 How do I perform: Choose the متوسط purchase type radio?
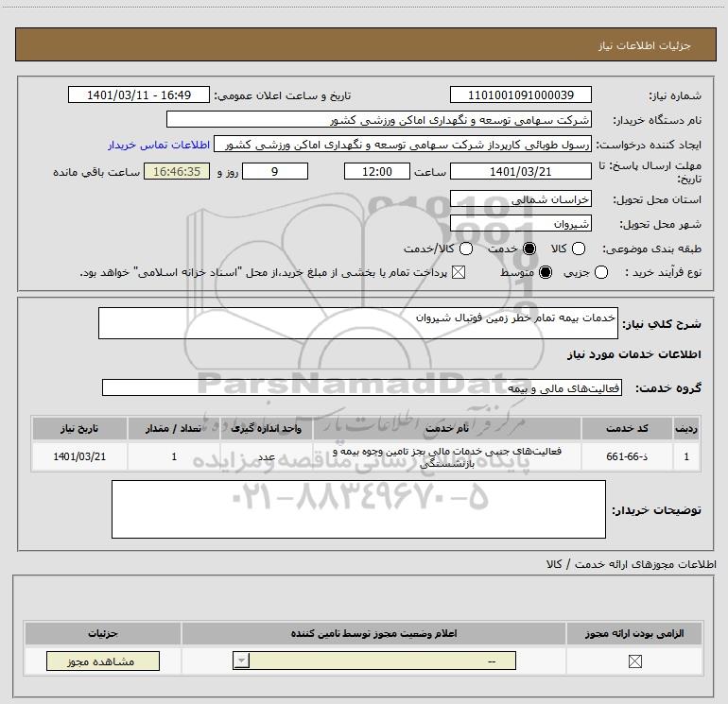(x=546, y=272)
